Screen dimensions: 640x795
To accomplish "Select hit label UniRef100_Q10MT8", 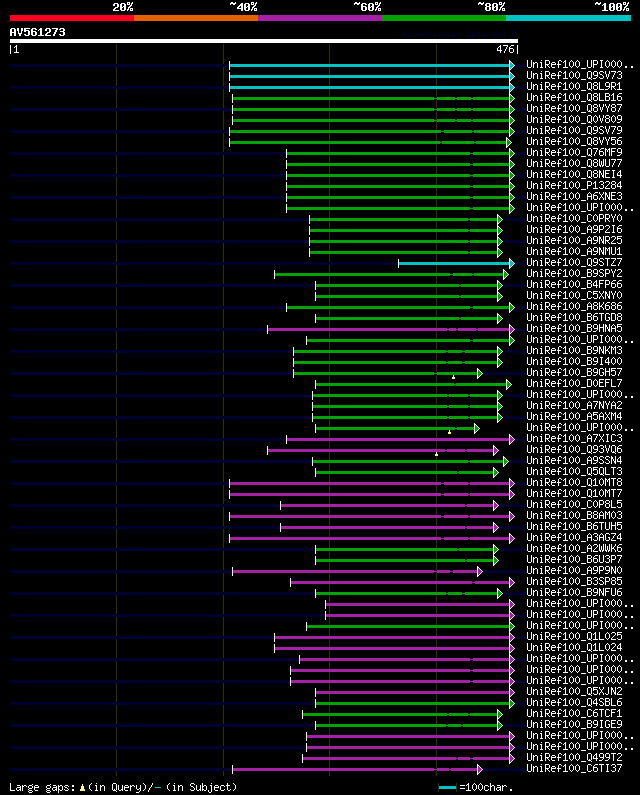I will [574, 483].
